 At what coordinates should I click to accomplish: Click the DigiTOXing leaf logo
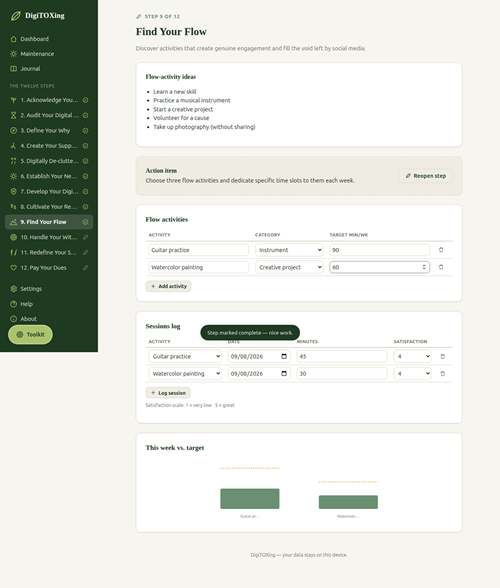pos(15,16)
